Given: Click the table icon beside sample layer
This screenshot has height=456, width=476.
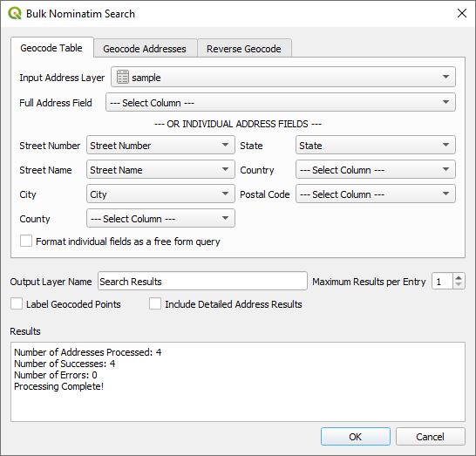Looking at the screenshot, I should pos(123,77).
